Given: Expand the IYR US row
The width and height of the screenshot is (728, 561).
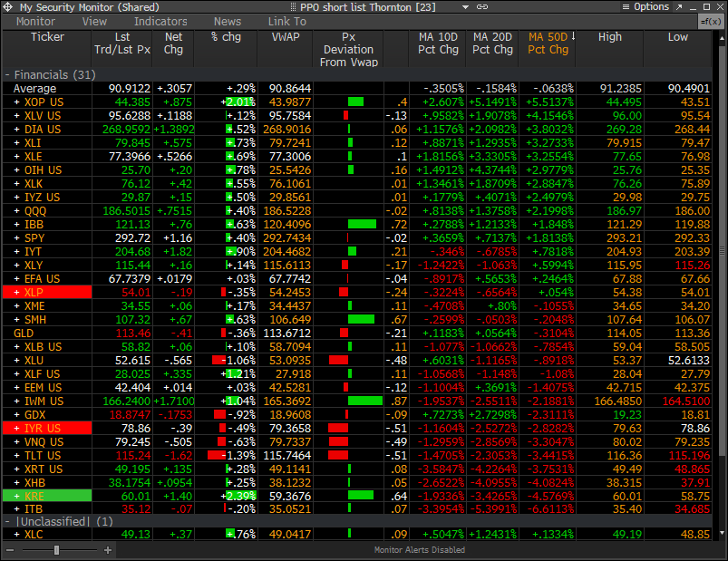Looking at the screenshot, I should [x=16, y=429].
